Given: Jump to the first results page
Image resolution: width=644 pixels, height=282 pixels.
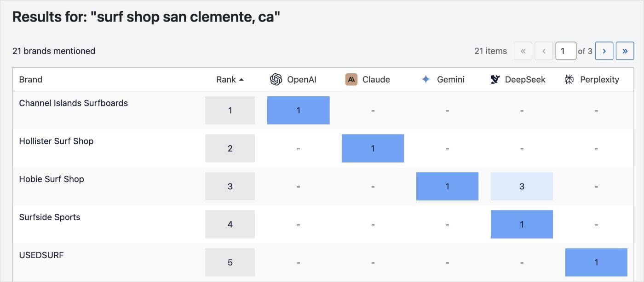Looking at the screenshot, I should 523,51.
